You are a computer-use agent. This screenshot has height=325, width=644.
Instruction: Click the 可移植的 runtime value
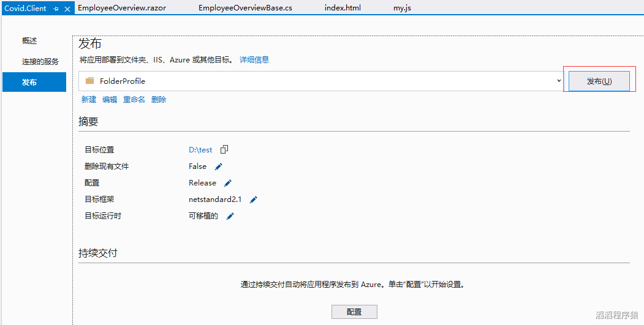click(x=203, y=216)
